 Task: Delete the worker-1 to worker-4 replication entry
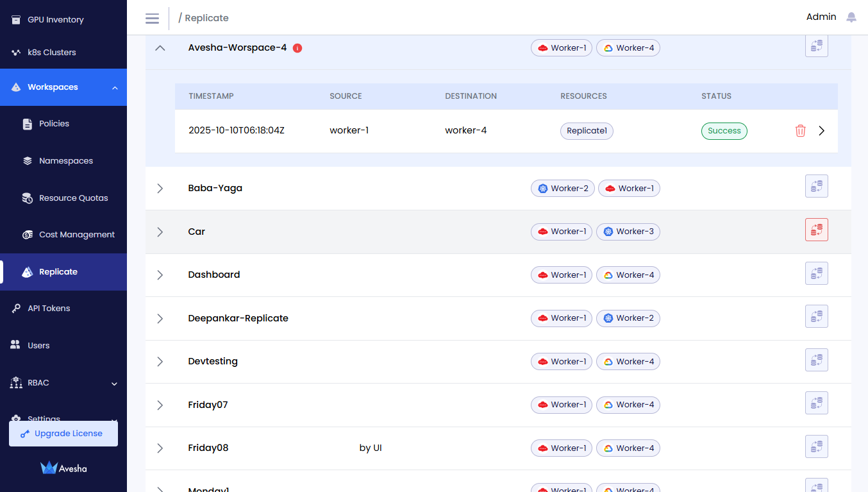tap(800, 131)
